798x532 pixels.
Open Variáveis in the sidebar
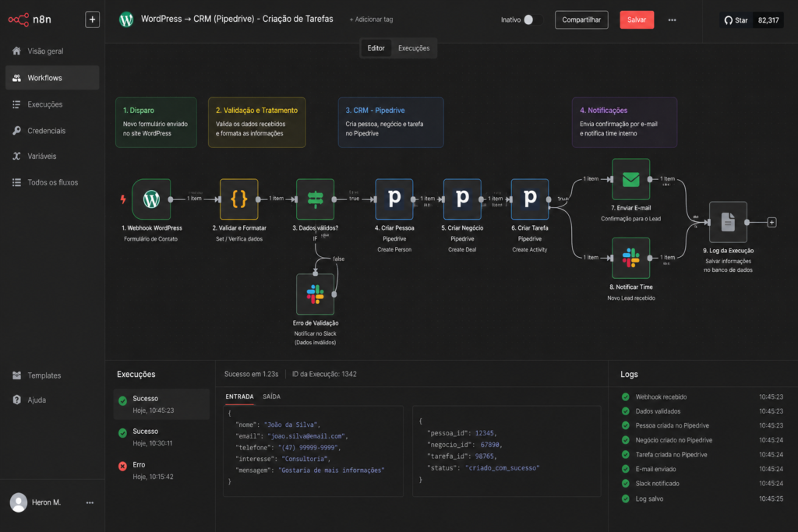42,156
